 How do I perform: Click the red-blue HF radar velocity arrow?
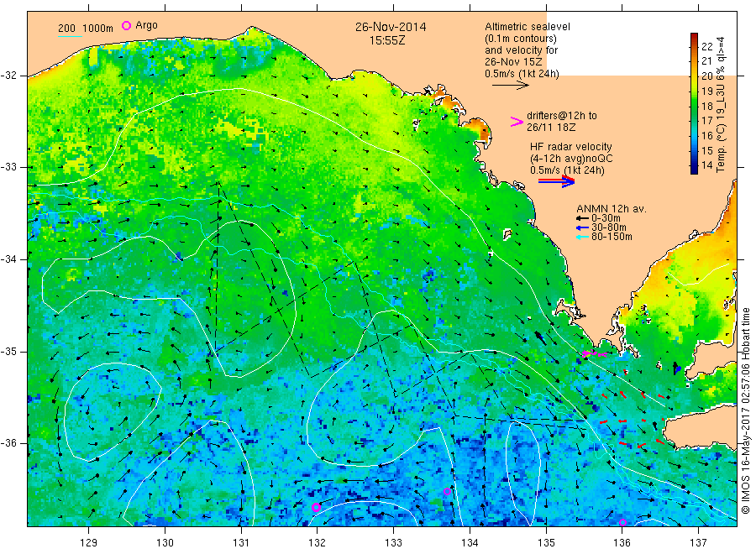(556, 181)
